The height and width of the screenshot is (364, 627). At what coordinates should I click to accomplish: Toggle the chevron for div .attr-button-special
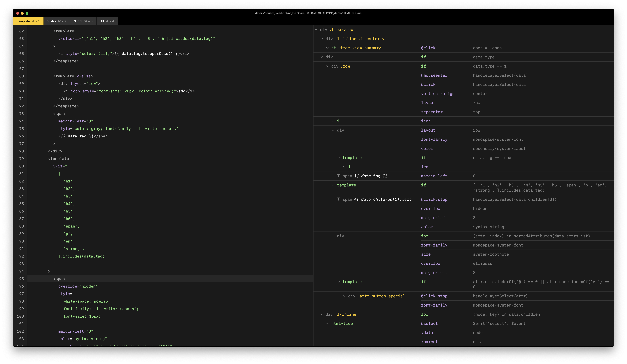pyautogui.click(x=344, y=296)
